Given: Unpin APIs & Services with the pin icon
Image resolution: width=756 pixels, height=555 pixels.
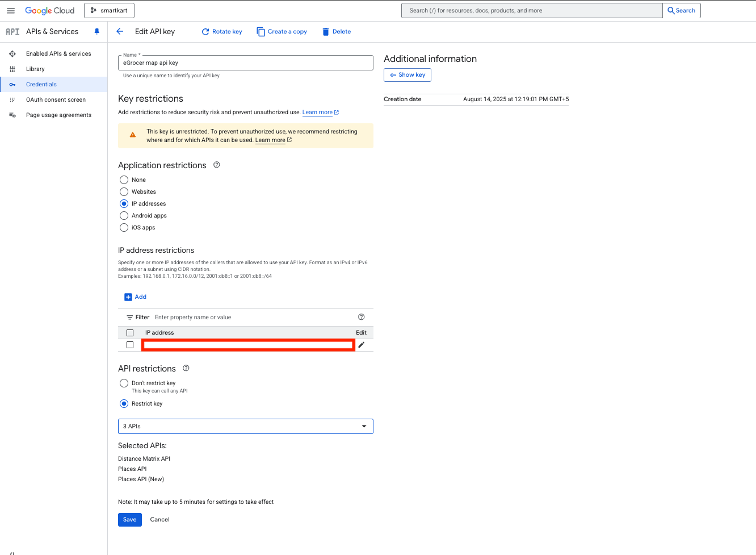Looking at the screenshot, I should point(96,32).
